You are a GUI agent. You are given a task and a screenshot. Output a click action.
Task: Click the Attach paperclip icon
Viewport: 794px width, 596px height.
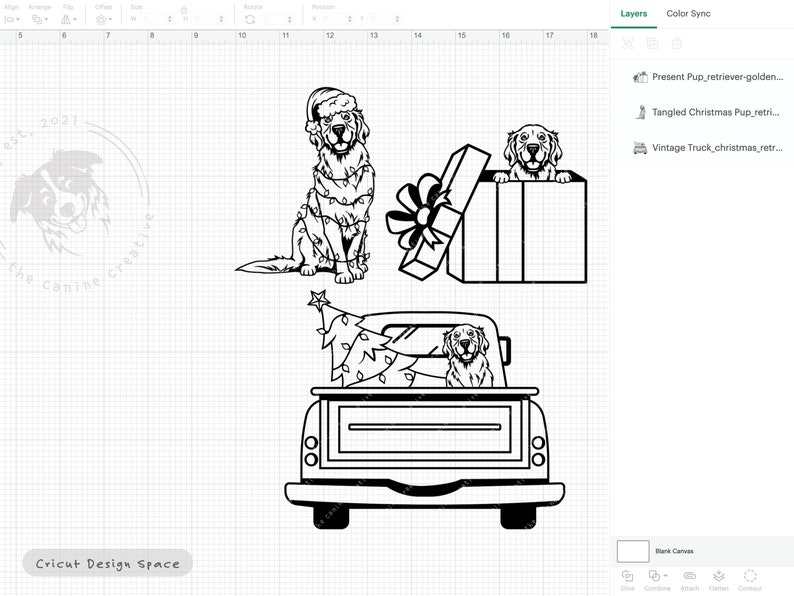690,576
